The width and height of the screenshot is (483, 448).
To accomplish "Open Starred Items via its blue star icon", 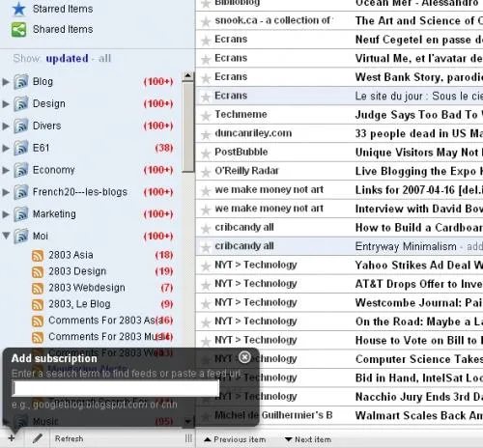I will point(18,10).
